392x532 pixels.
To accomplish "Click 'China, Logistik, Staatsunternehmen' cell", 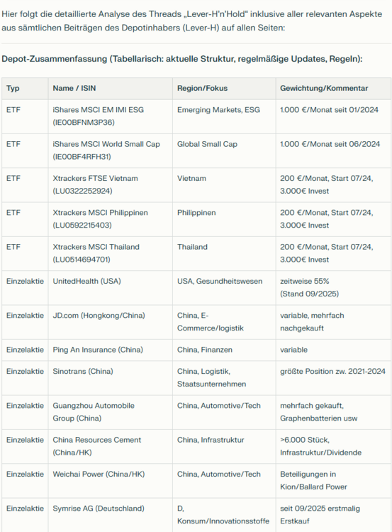I will tap(224, 378).
